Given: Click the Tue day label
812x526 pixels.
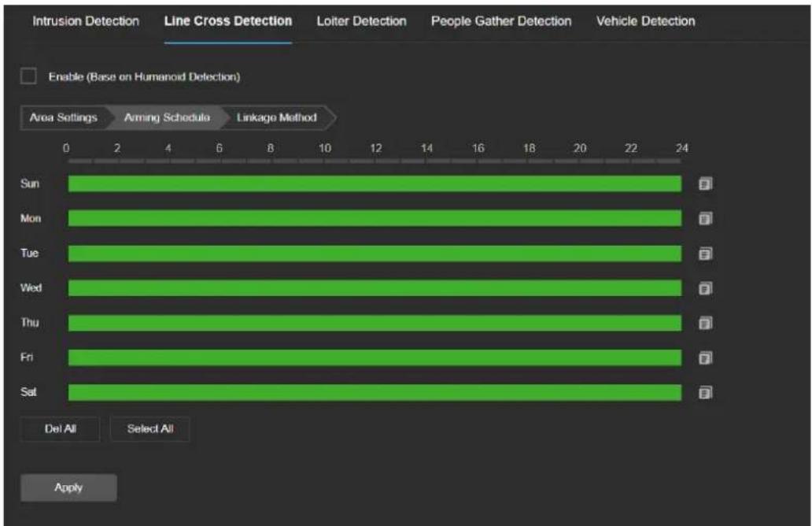Looking at the screenshot, I should click(x=30, y=253).
